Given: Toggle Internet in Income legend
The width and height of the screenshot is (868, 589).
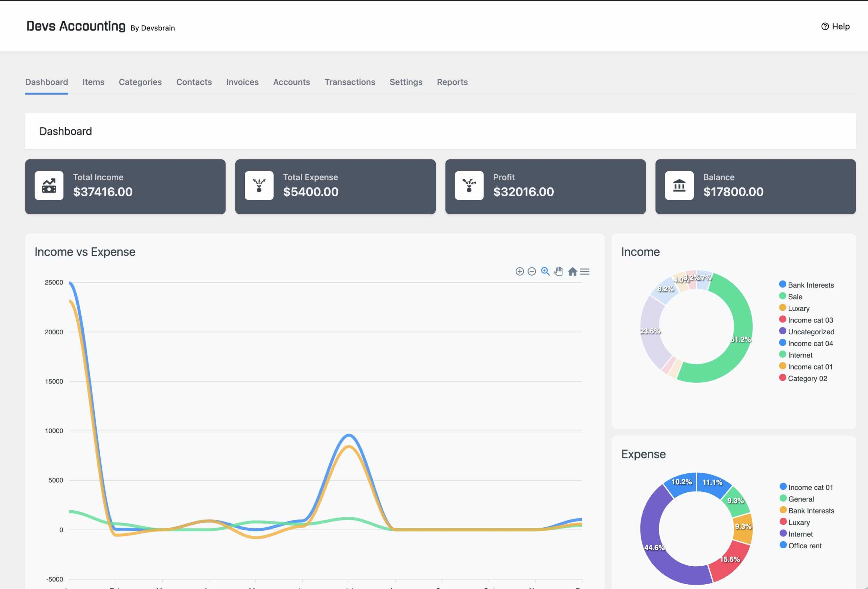Looking at the screenshot, I should [x=796, y=355].
